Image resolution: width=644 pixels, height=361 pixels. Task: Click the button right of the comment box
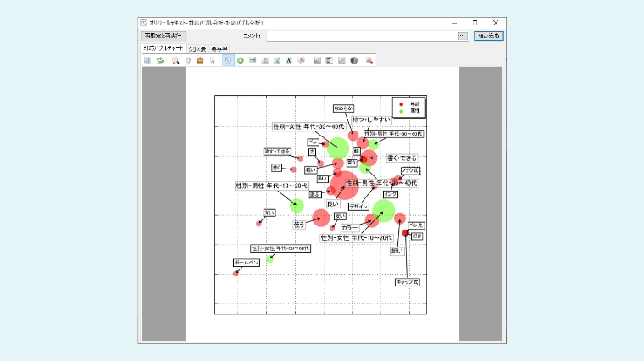coord(489,36)
